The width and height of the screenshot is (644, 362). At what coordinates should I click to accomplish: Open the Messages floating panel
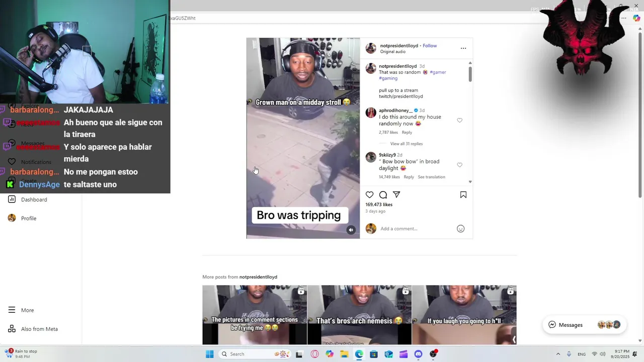click(585, 325)
